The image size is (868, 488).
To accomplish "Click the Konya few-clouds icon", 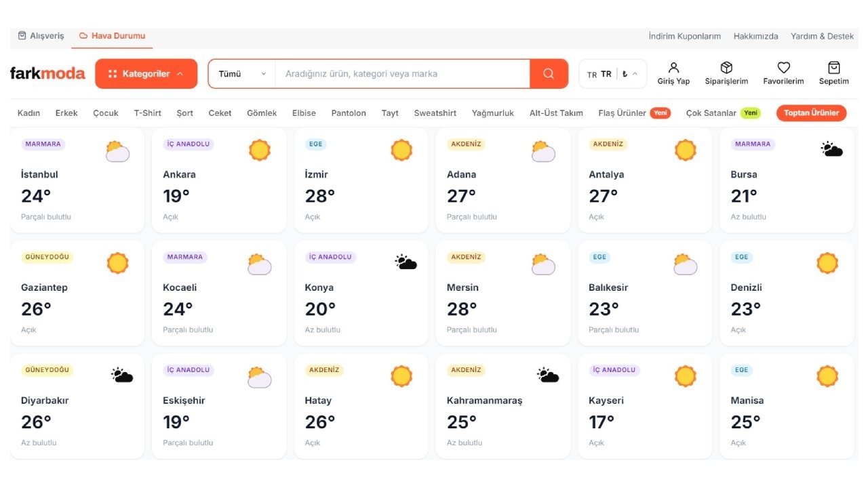I will click(x=406, y=262).
